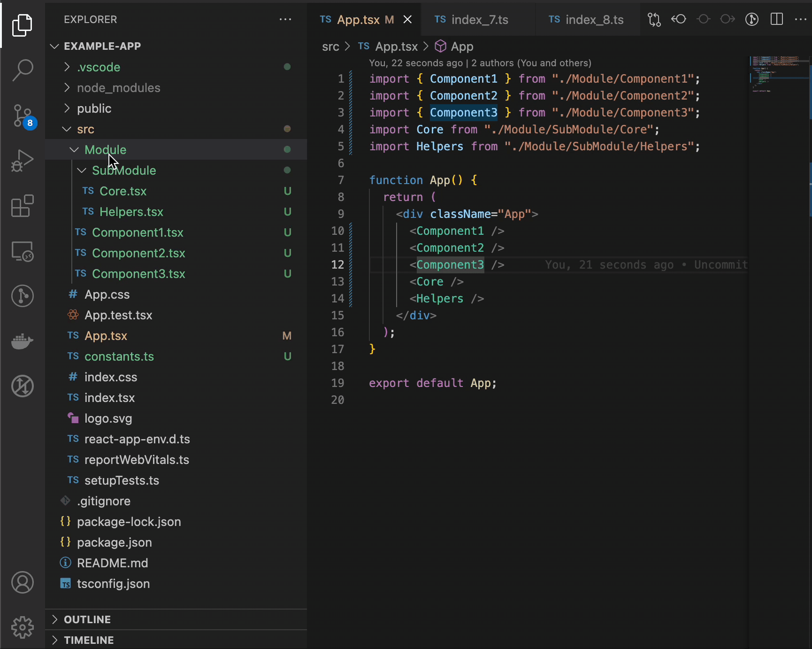Open Core.tsx in the explorer

coord(176,191)
